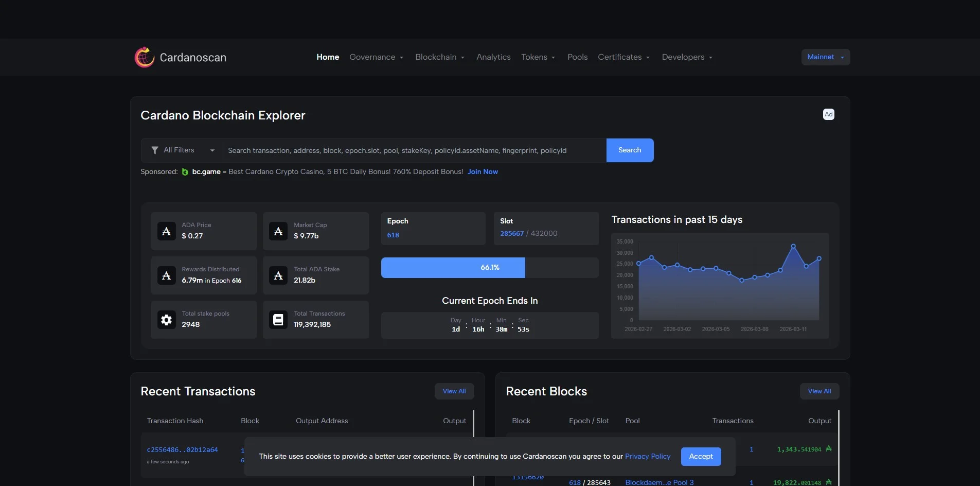Click the 2026-03-11 chart date label

[x=793, y=329]
